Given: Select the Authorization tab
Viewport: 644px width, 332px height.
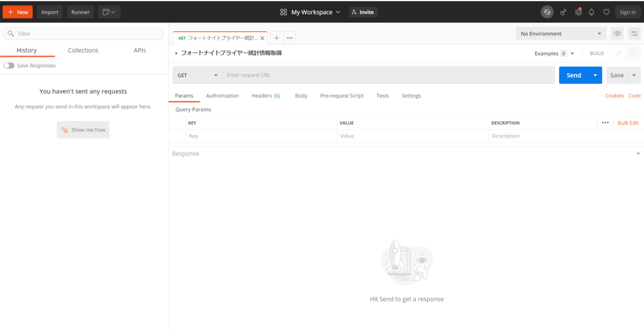Looking at the screenshot, I should 222,96.
